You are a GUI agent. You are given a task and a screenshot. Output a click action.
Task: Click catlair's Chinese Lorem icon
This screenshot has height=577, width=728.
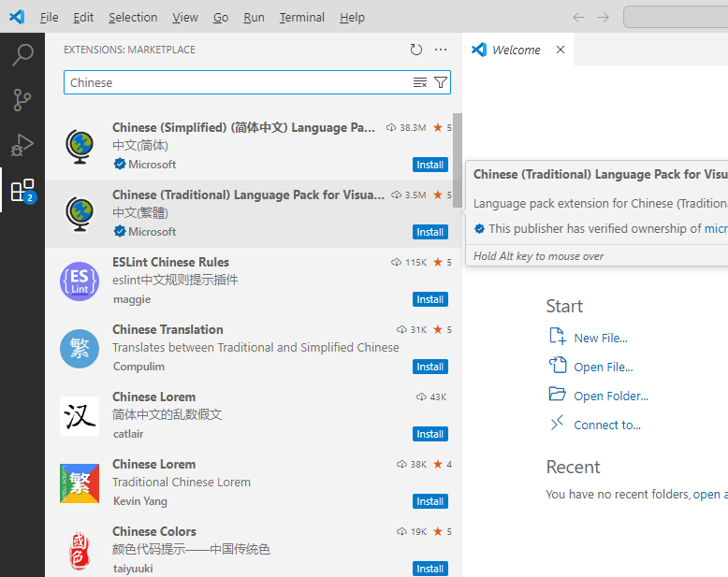coord(80,416)
